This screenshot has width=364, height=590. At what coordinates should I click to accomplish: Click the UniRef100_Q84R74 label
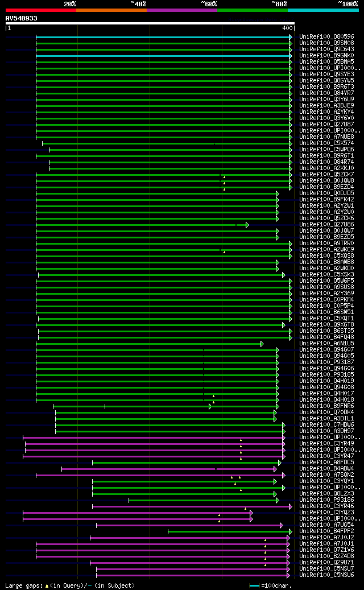(326, 162)
